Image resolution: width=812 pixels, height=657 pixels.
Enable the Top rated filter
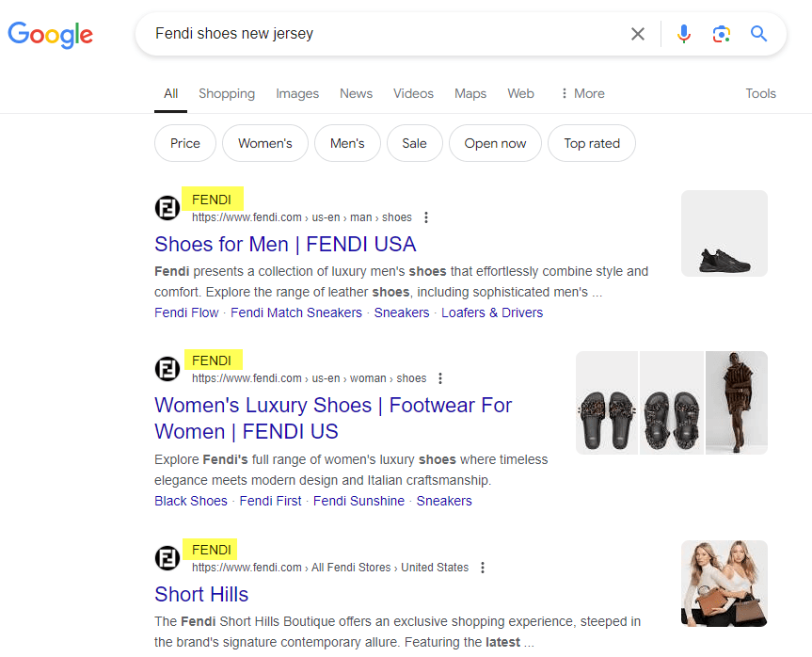pos(591,143)
